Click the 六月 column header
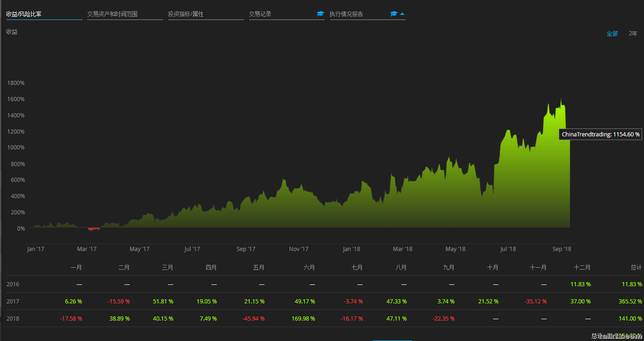The width and height of the screenshot is (644, 341). coord(309,268)
